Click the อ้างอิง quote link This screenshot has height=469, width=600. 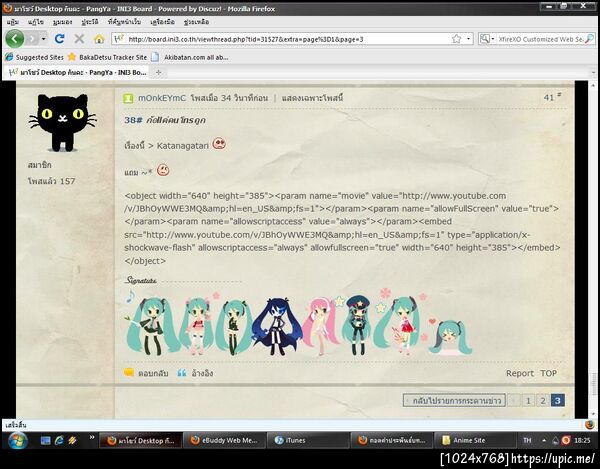tap(202, 373)
